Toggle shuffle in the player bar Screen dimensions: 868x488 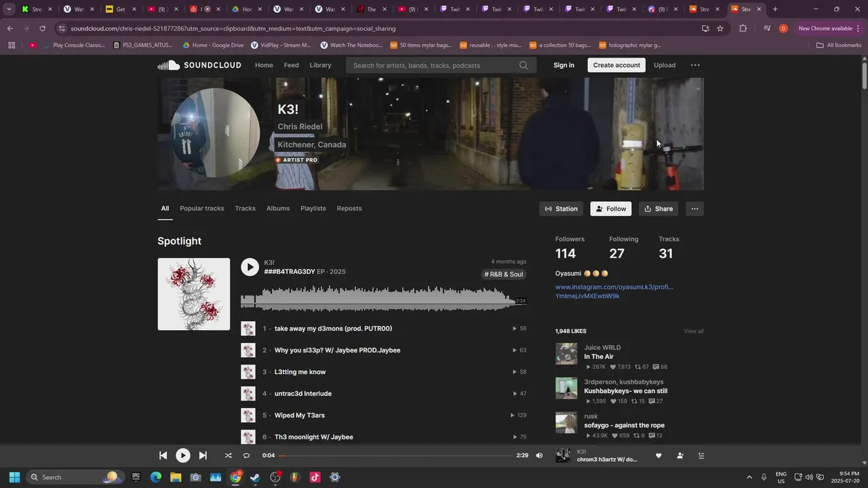228,455
